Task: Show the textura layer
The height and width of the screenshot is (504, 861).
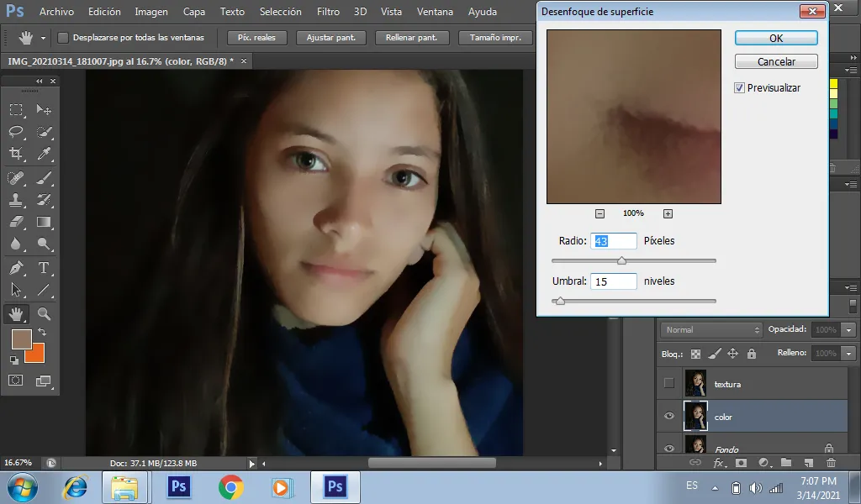Action: click(x=668, y=383)
